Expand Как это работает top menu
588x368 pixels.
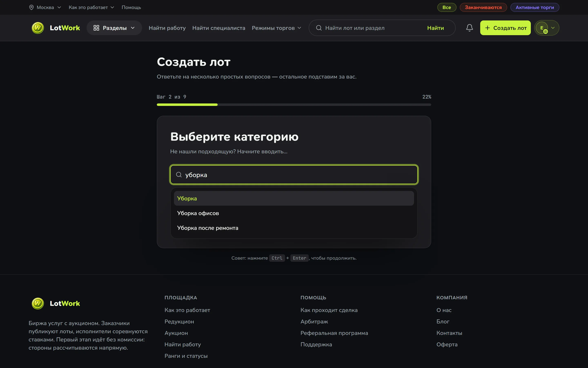click(91, 7)
